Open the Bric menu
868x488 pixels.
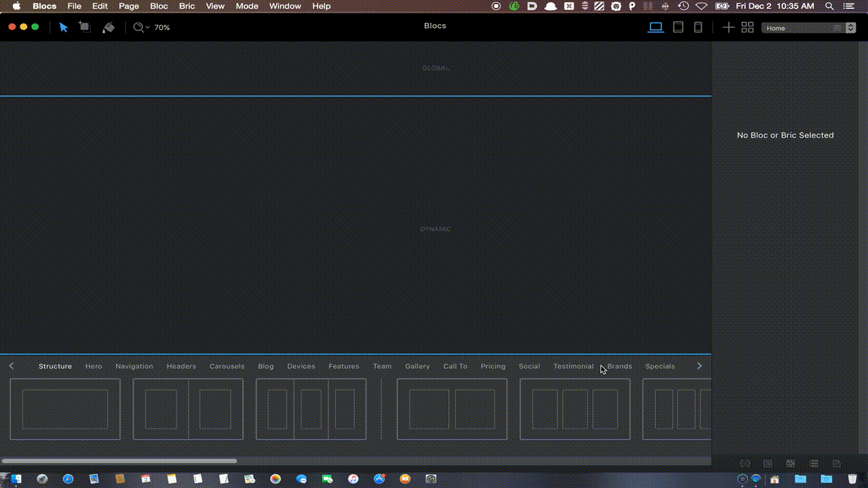coord(186,6)
